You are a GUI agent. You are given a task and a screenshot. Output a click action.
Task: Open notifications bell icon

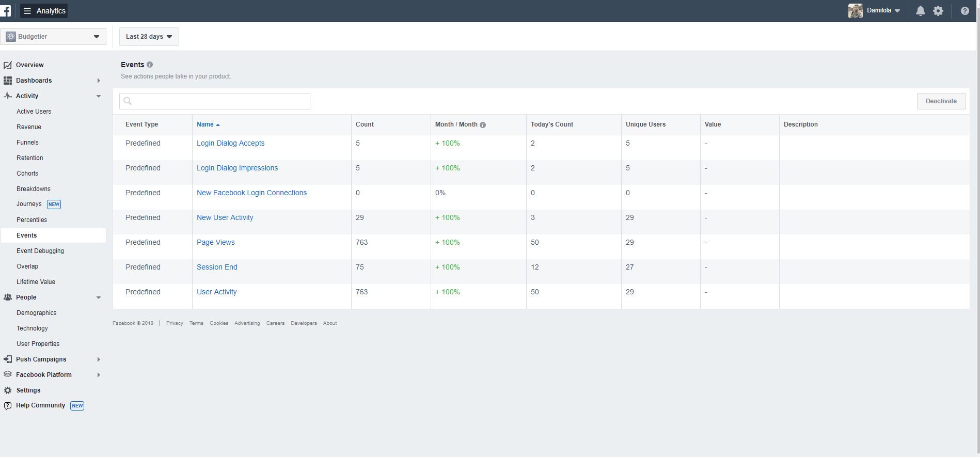click(x=920, y=11)
